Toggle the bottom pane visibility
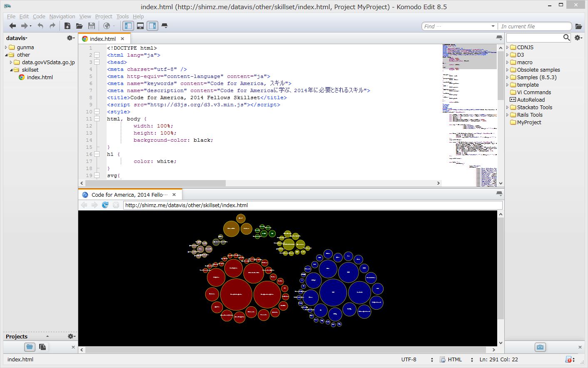Image resolution: width=588 pixels, height=368 pixels. pos(140,26)
